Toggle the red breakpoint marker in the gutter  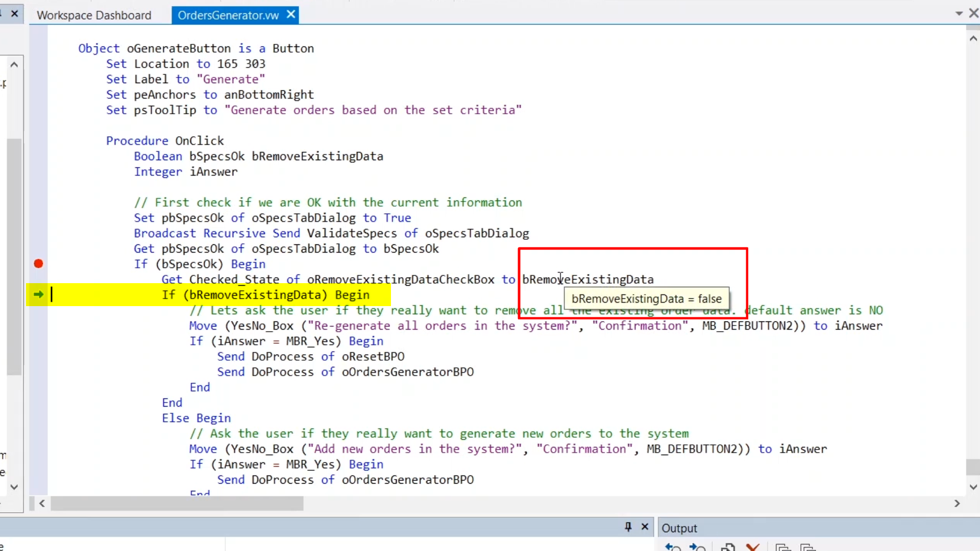38,264
